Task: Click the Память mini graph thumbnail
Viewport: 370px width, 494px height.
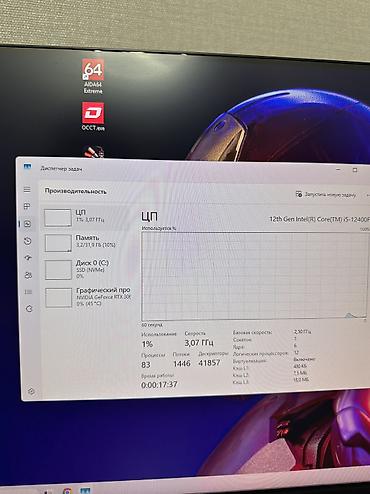Action: tap(58, 243)
